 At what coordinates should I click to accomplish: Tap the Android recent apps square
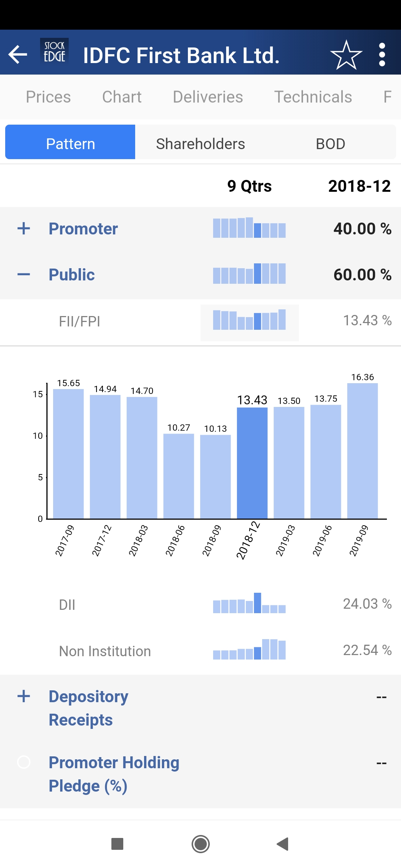(117, 844)
